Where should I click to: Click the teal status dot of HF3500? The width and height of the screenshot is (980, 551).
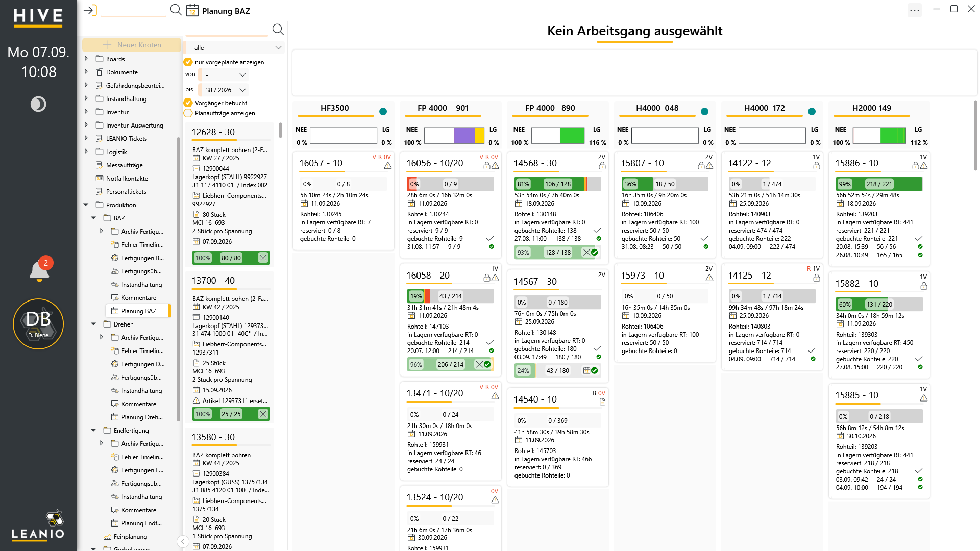coord(383,112)
